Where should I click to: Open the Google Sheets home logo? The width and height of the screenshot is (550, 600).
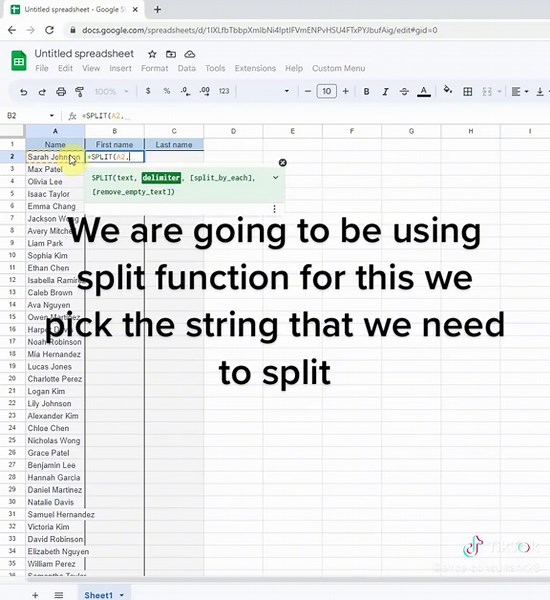coord(19,60)
